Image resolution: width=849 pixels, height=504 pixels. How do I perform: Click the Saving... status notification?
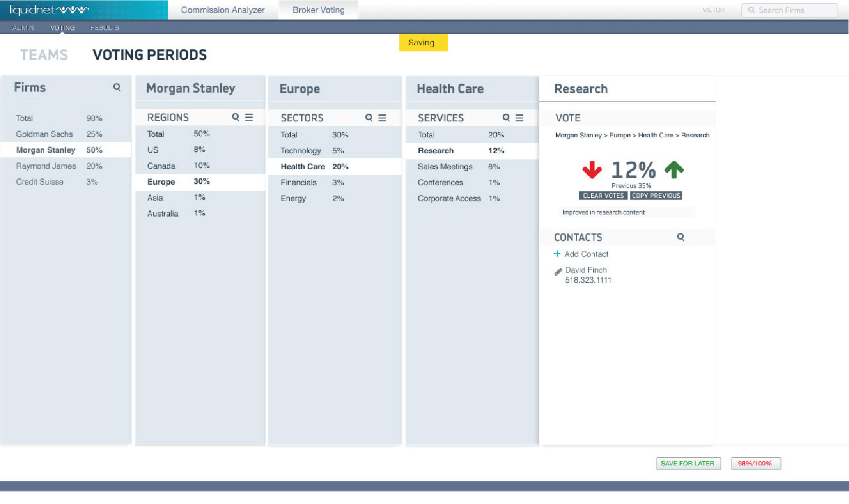(x=424, y=43)
